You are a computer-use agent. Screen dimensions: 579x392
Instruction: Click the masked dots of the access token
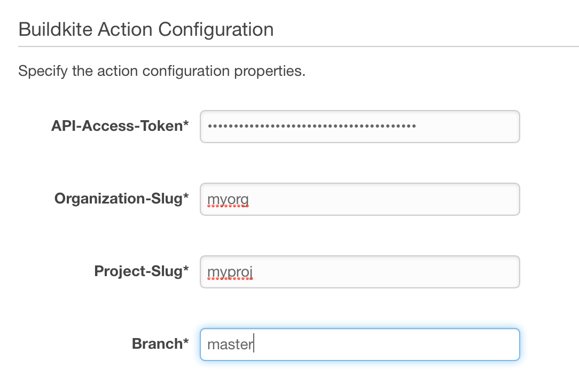311,127
